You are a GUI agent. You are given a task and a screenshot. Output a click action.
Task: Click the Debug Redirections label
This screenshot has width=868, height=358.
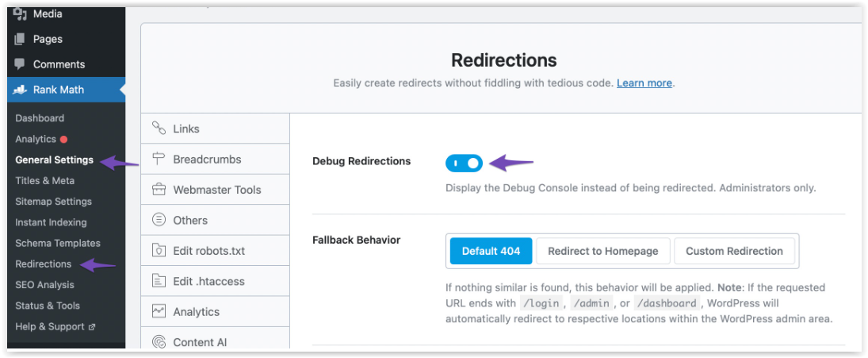pyautogui.click(x=361, y=161)
